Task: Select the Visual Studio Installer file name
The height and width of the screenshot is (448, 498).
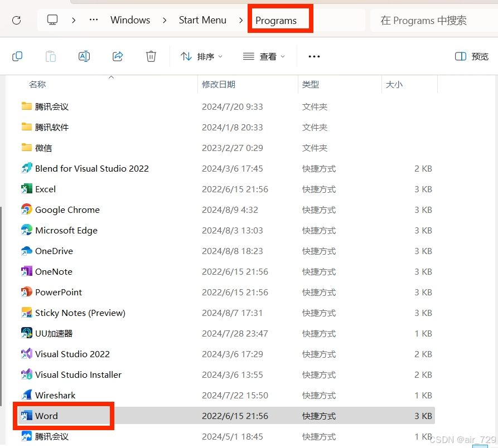Action: [x=79, y=374]
